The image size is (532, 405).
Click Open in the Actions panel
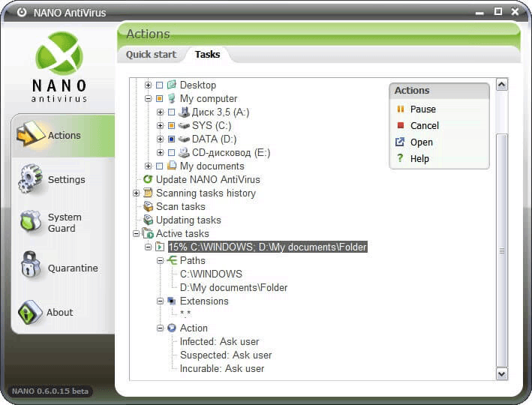422,142
